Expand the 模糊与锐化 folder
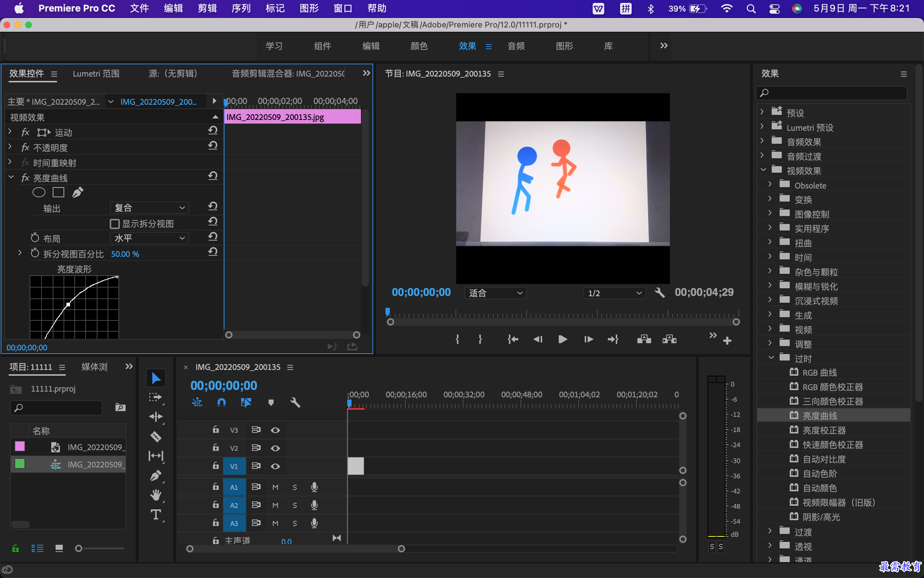924x578 pixels. pyautogui.click(x=770, y=285)
